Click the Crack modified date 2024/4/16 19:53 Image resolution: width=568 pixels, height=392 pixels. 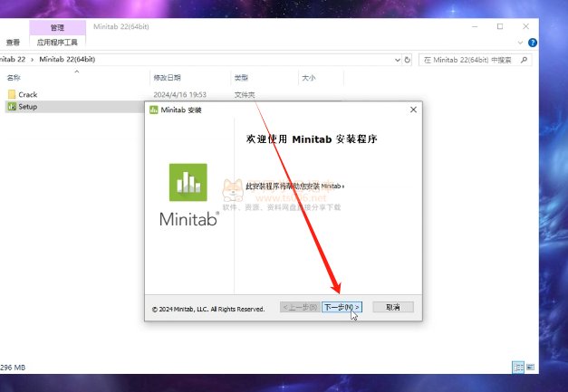coord(179,94)
